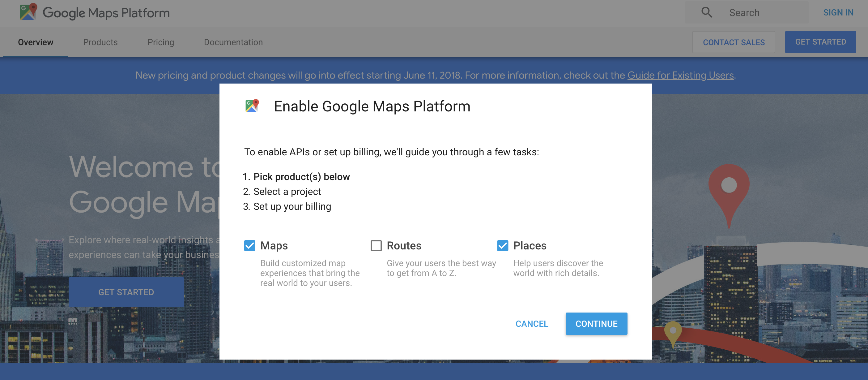The image size is (868, 380).
Task: Click the search magnifier icon
Action: (x=706, y=12)
